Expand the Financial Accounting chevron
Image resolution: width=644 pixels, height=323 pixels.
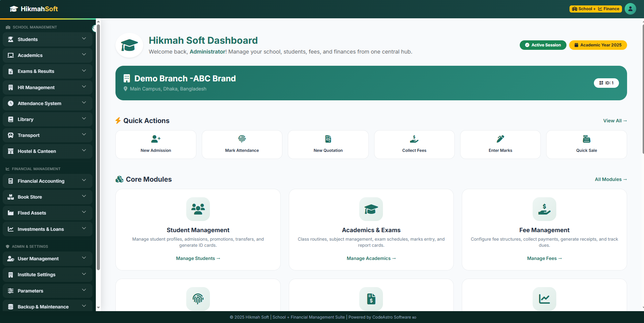pos(84,181)
